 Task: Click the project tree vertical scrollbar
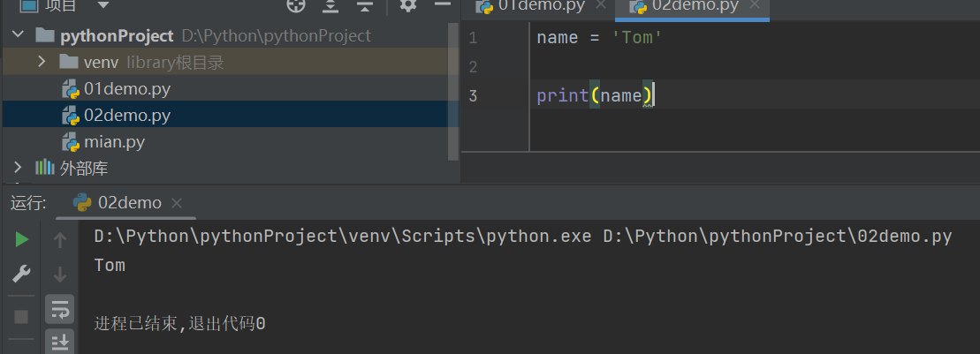pos(454,88)
